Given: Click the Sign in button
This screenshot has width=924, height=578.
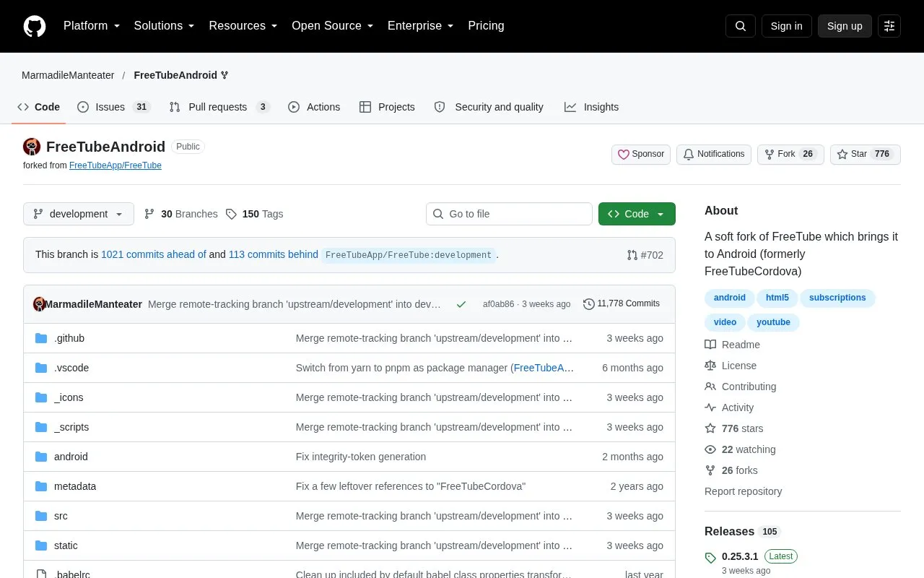Looking at the screenshot, I should [x=786, y=26].
